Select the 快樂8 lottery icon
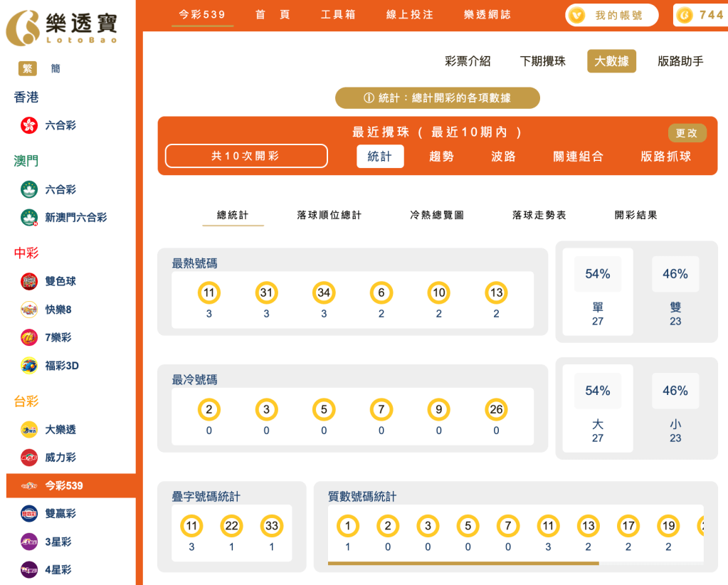 (29, 310)
